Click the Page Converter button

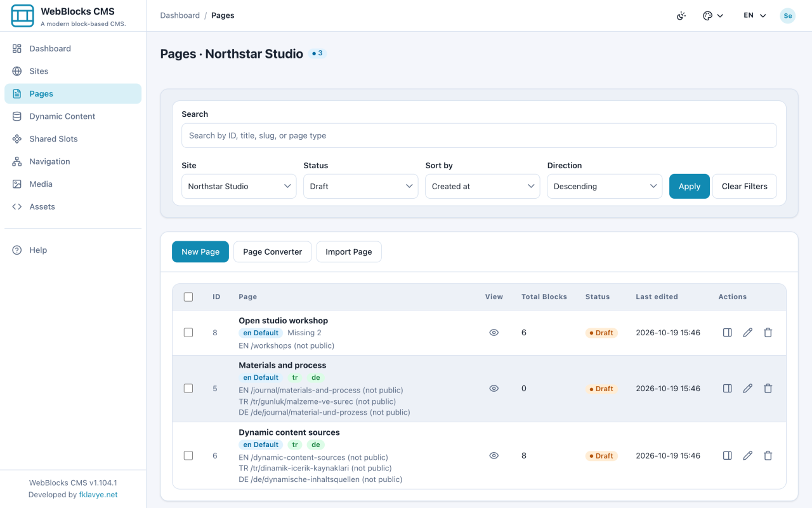coord(273,252)
